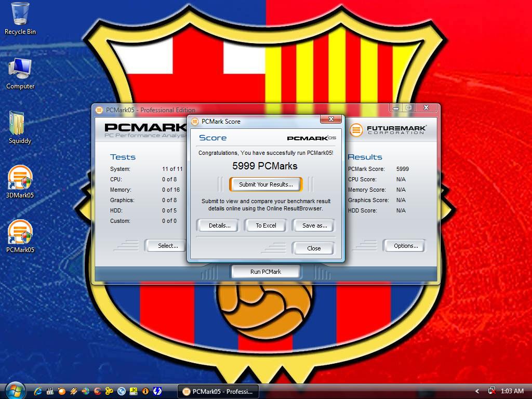Viewport: 532px width, 399px height.
Task: Click the blue YU quick launch icon
Action: pyautogui.click(x=121, y=391)
